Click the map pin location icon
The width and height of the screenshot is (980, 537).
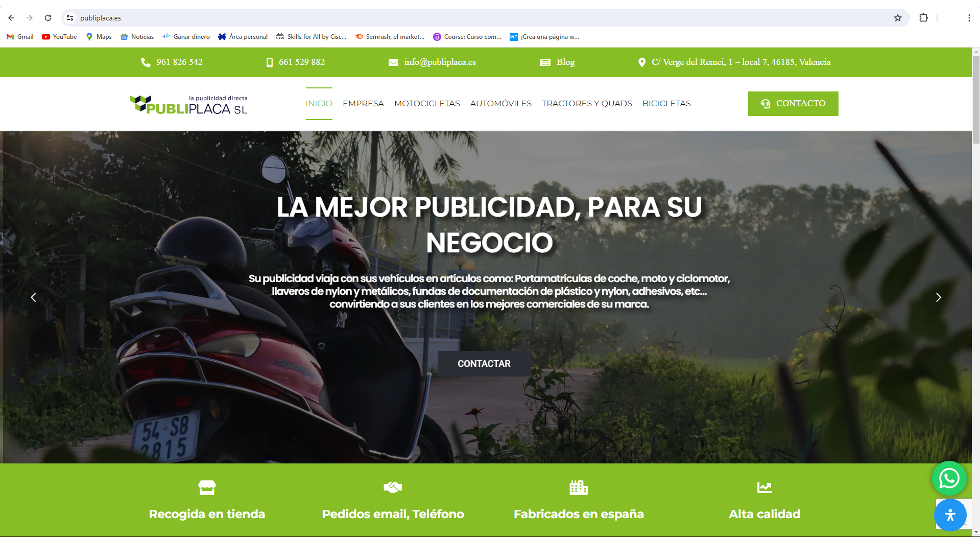pos(642,62)
